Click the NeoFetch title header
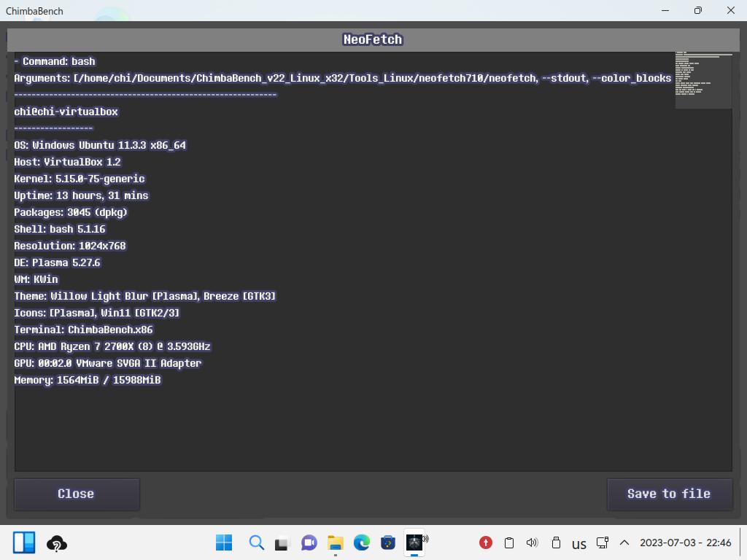 pos(373,39)
